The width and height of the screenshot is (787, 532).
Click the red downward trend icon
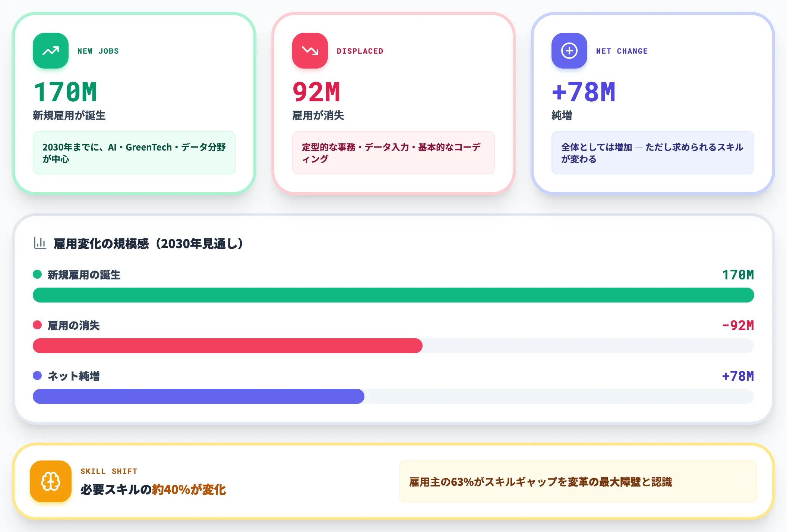click(310, 51)
